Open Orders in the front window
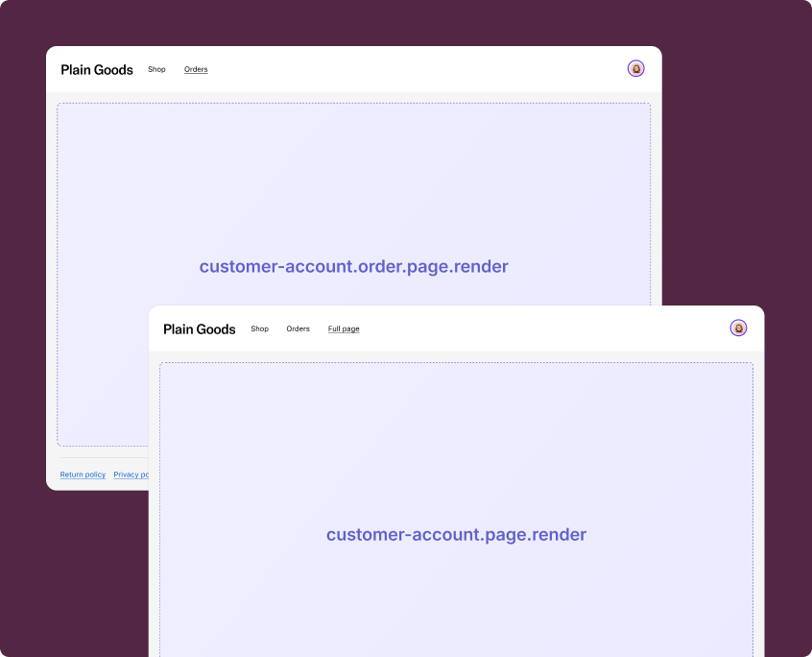 click(298, 329)
